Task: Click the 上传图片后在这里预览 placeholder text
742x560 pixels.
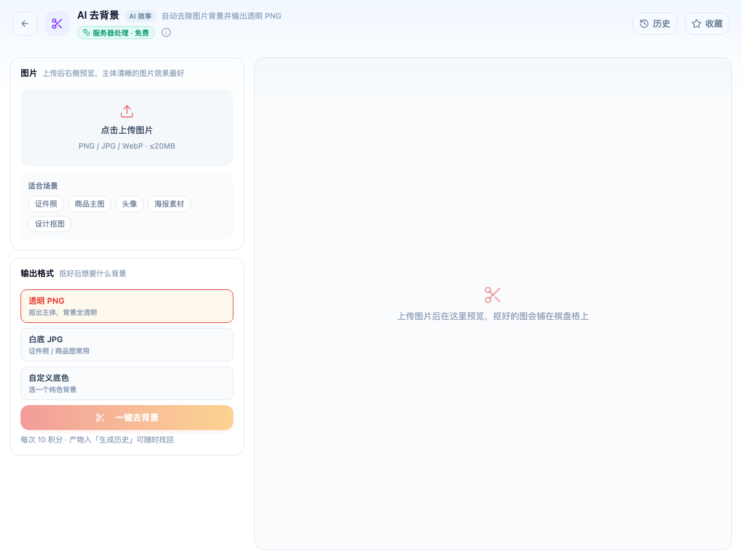Action: pyautogui.click(x=492, y=316)
